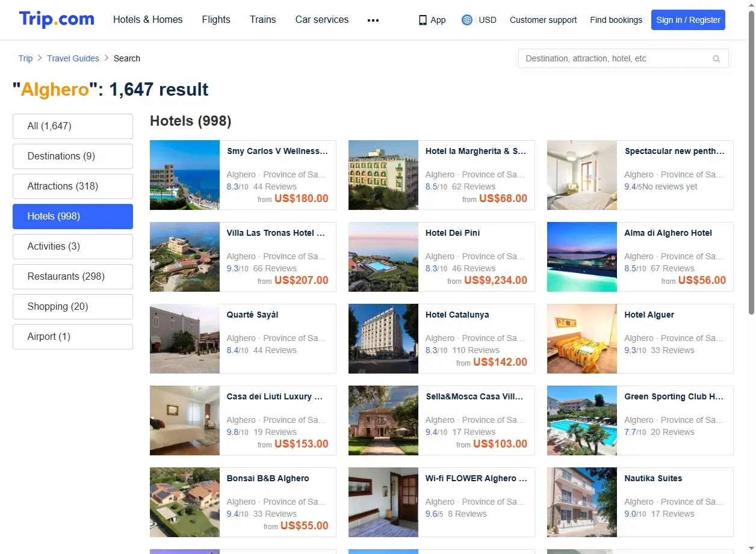
Task: Click Bonsai B&B Alghero title
Action: pos(268,479)
